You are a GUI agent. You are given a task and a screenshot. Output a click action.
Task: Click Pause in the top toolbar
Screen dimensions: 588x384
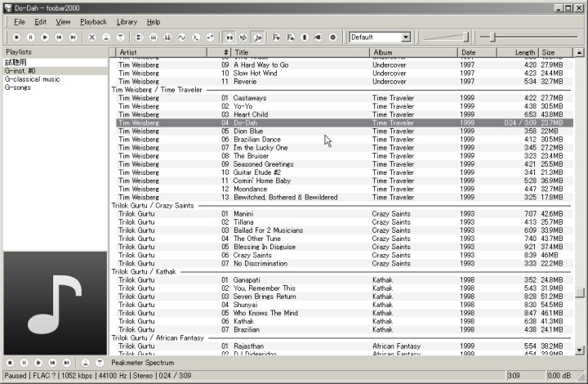pos(31,37)
